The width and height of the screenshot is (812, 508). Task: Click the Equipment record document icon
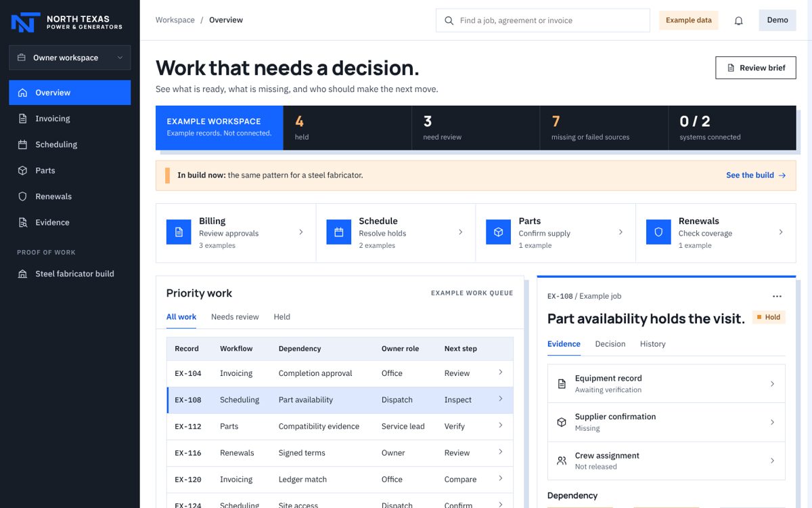(562, 384)
